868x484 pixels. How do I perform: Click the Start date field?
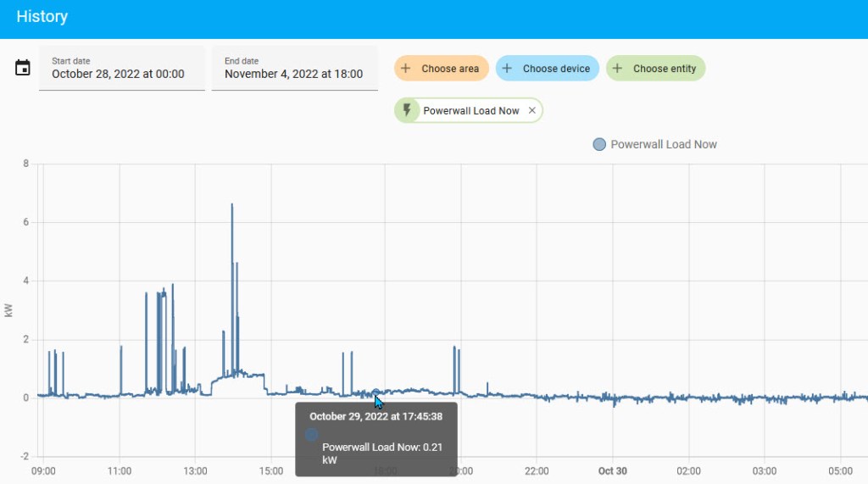pos(121,68)
